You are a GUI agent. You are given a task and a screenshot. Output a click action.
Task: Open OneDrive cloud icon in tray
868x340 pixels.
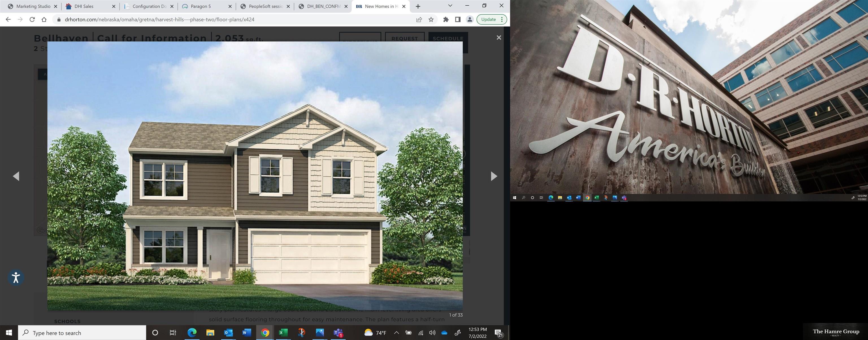(444, 333)
